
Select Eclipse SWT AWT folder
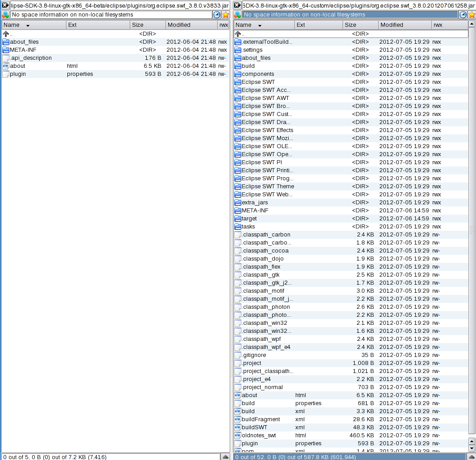351,98
